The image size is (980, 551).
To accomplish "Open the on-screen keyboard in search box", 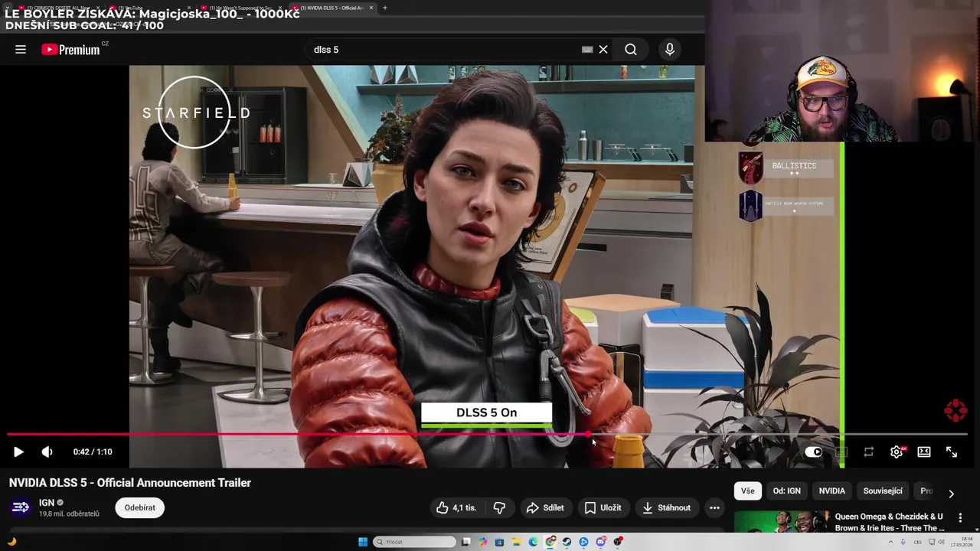I will click(587, 50).
